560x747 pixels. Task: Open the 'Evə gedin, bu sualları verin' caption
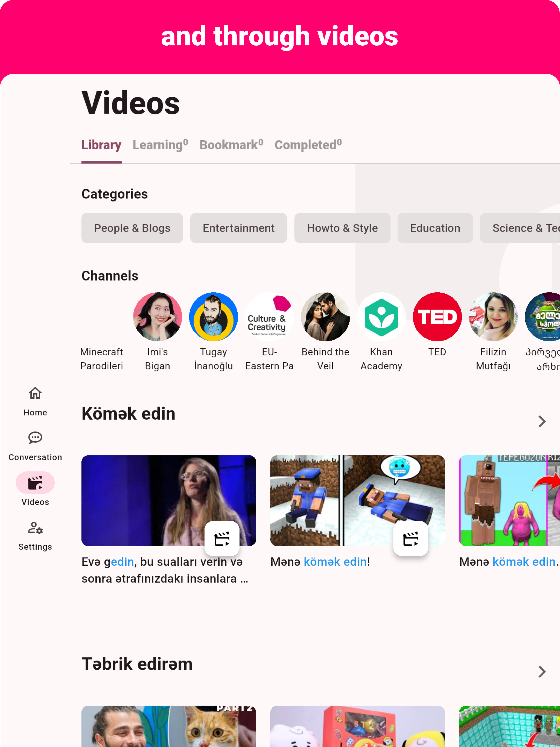(x=165, y=570)
